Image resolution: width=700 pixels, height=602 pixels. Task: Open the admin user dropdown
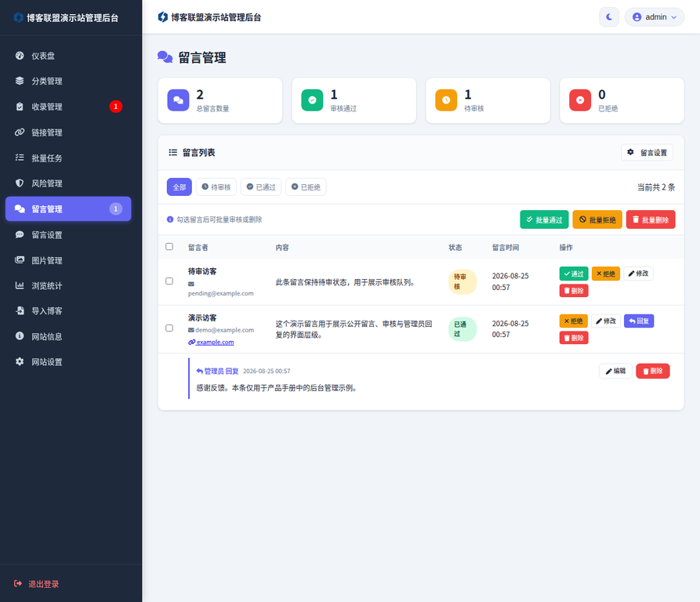655,17
